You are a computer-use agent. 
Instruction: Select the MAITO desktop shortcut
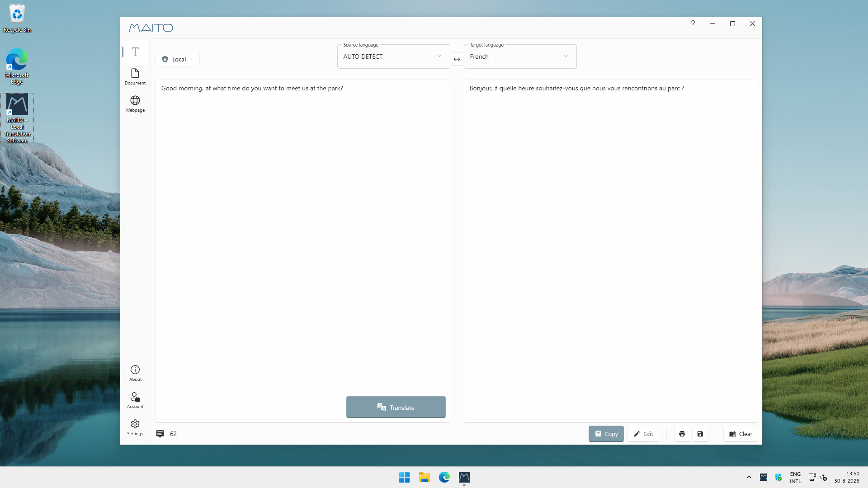(17, 118)
